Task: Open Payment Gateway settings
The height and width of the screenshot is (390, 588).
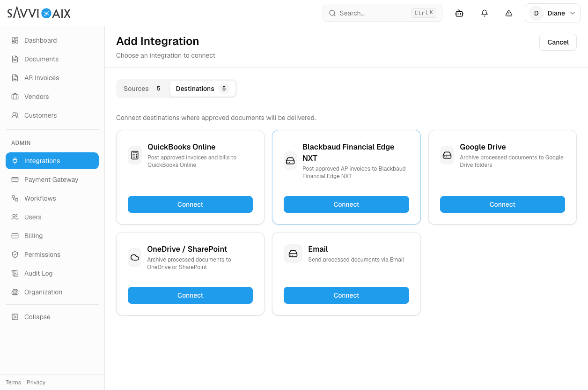Action: [x=52, y=180]
